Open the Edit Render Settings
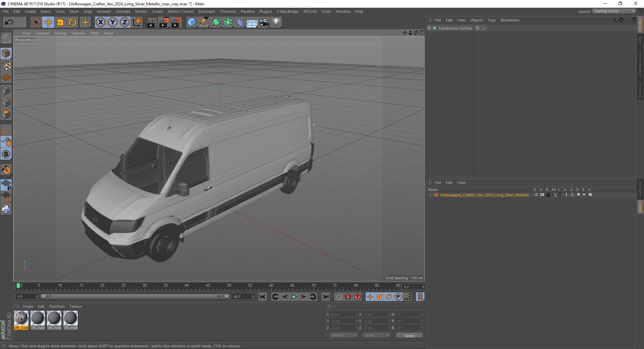644x349 pixels. [176, 22]
